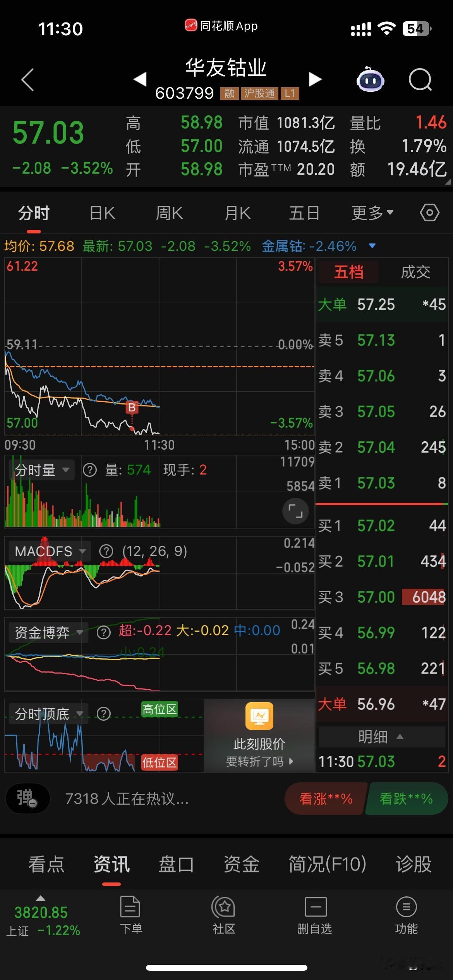Open help icon next to 分时顶底
Screen dimensions: 453x980
tap(103, 713)
